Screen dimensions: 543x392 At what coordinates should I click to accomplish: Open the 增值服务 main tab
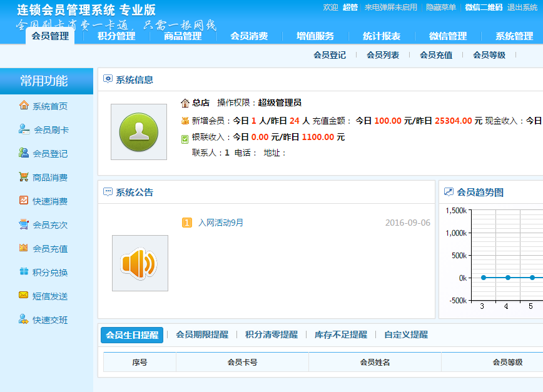click(315, 36)
